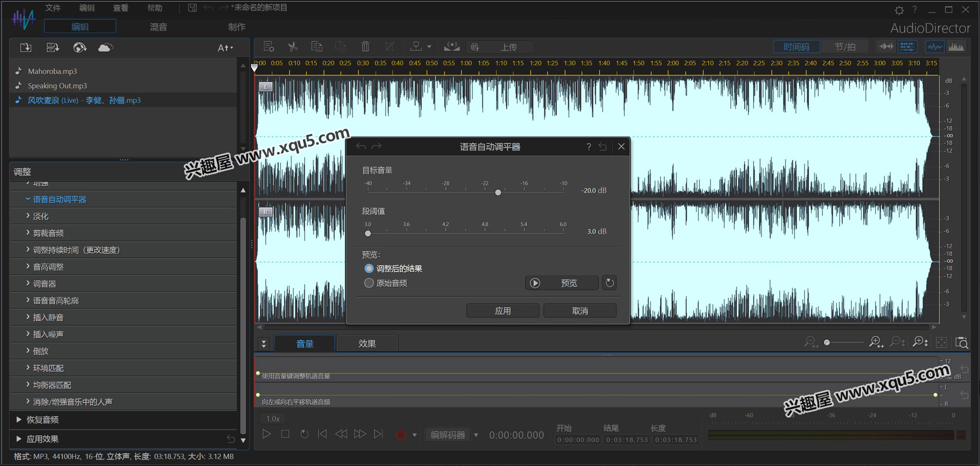The image size is (980, 466).
Task: Click the snap/align channels icon
Action: 885,47
